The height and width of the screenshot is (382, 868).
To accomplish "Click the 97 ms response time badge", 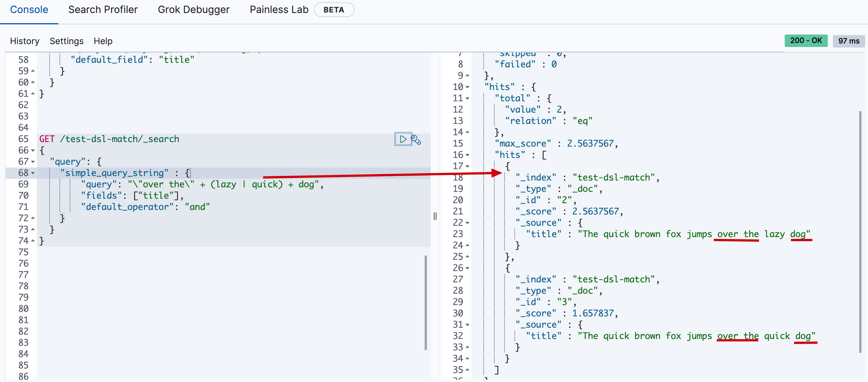I will [848, 41].
